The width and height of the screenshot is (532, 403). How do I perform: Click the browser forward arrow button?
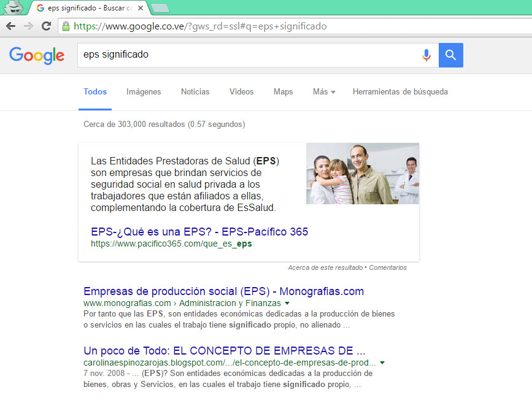coord(28,26)
